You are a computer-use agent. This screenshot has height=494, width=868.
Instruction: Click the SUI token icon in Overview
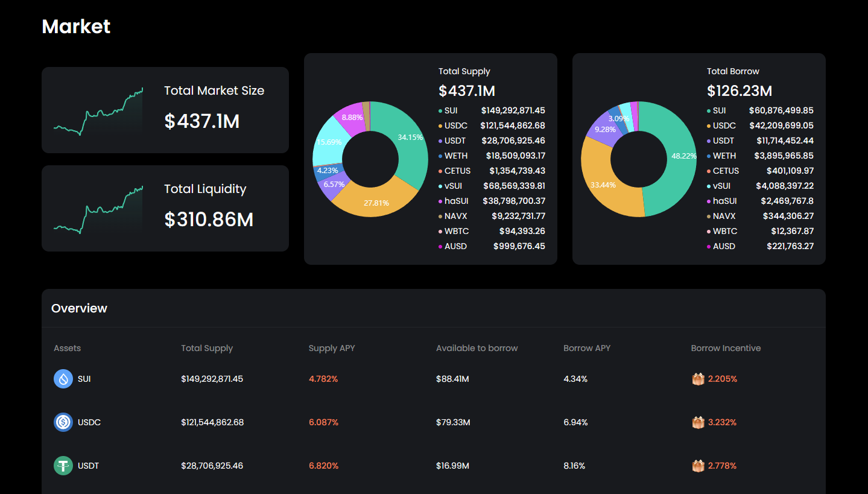point(63,379)
